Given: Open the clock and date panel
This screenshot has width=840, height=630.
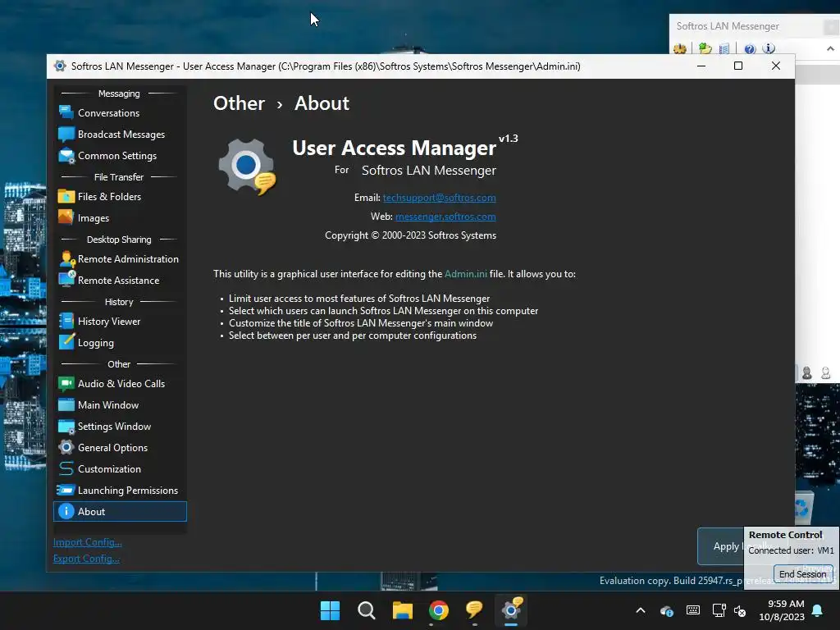Looking at the screenshot, I should tap(782, 610).
